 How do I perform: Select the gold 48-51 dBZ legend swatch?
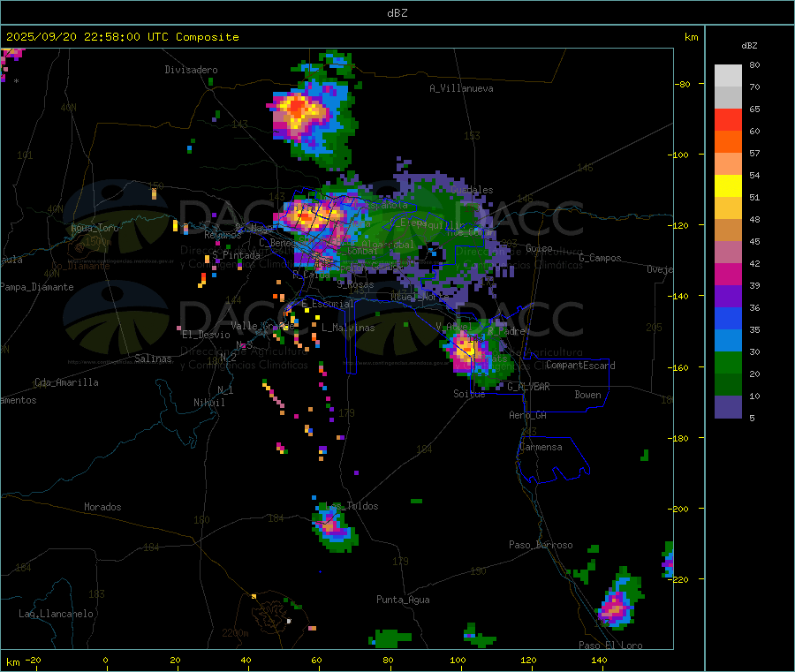point(728,208)
